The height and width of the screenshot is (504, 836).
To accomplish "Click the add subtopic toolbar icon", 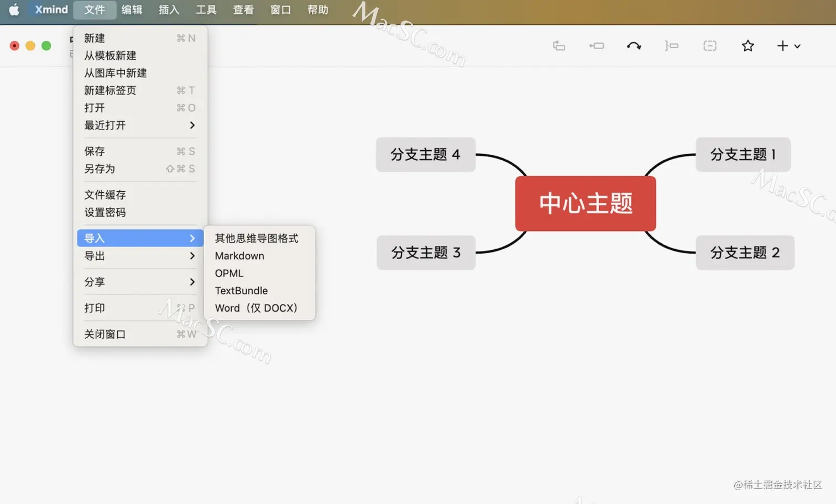I will tap(597, 46).
